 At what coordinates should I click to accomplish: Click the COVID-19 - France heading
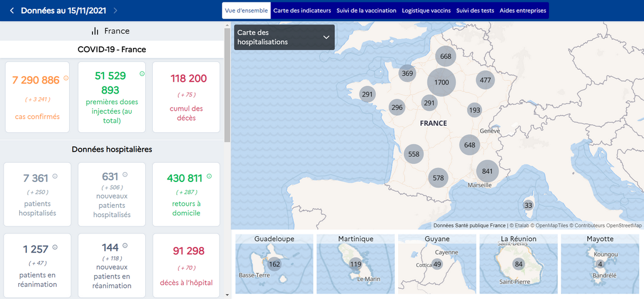coord(112,49)
